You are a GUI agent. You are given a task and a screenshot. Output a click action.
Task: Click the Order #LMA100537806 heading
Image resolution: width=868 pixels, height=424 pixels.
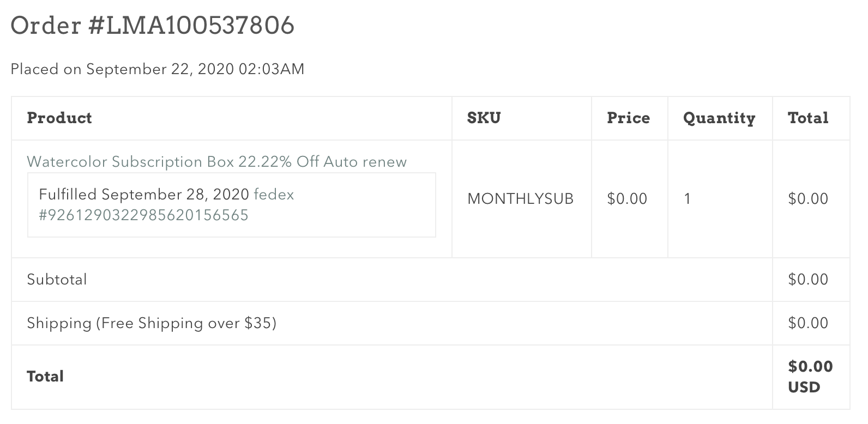tap(153, 26)
